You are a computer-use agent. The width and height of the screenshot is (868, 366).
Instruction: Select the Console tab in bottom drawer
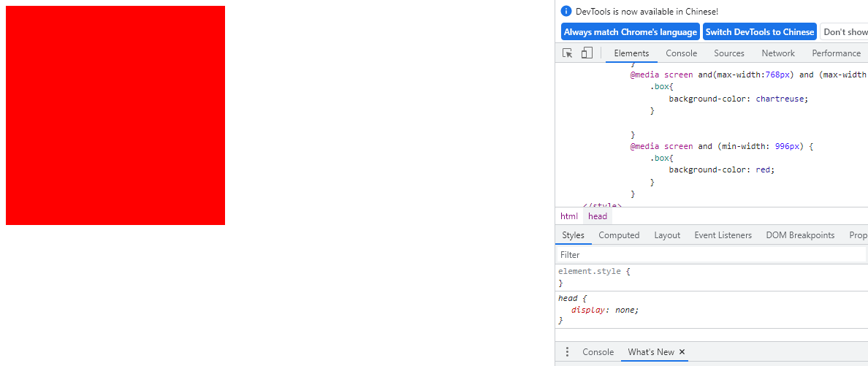pos(598,352)
